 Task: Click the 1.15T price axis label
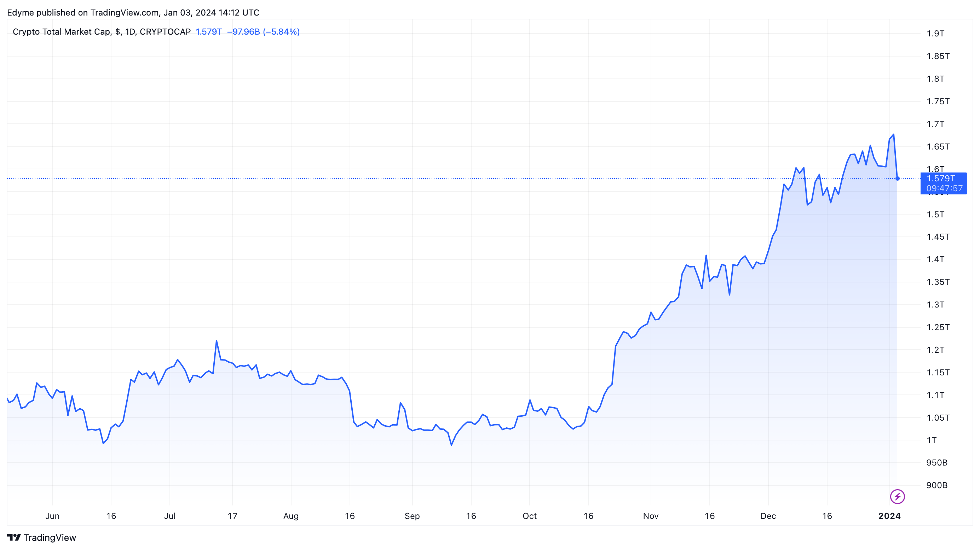coord(938,373)
